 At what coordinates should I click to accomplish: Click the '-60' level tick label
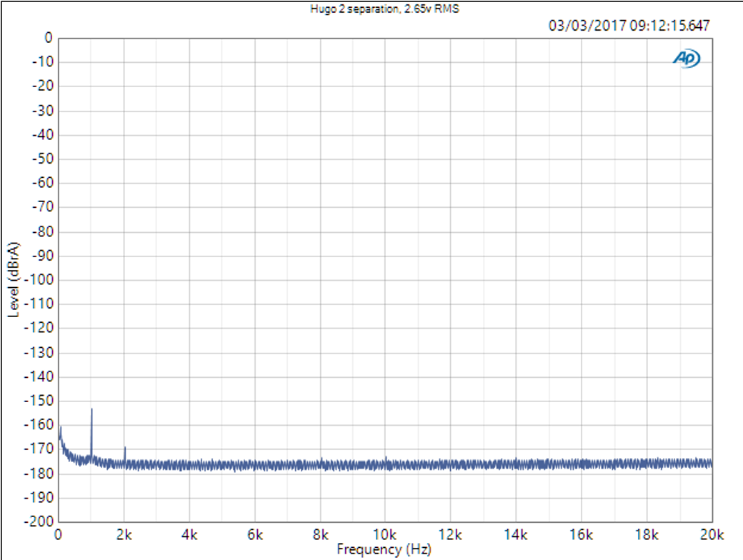[42, 183]
